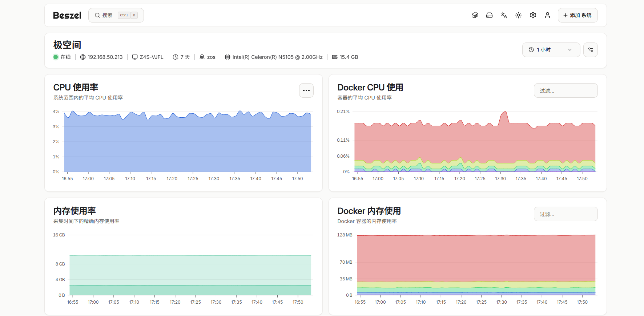The width and height of the screenshot is (644, 316).
Task: Open the user account icon
Action: pos(547,15)
